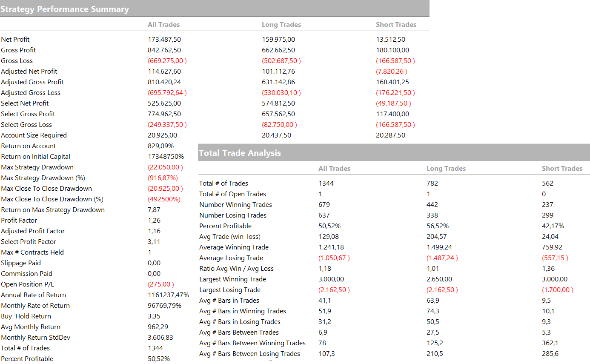Click the Total Trade Analysis section header
The image size is (590, 364).
pyautogui.click(x=240, y=153)
